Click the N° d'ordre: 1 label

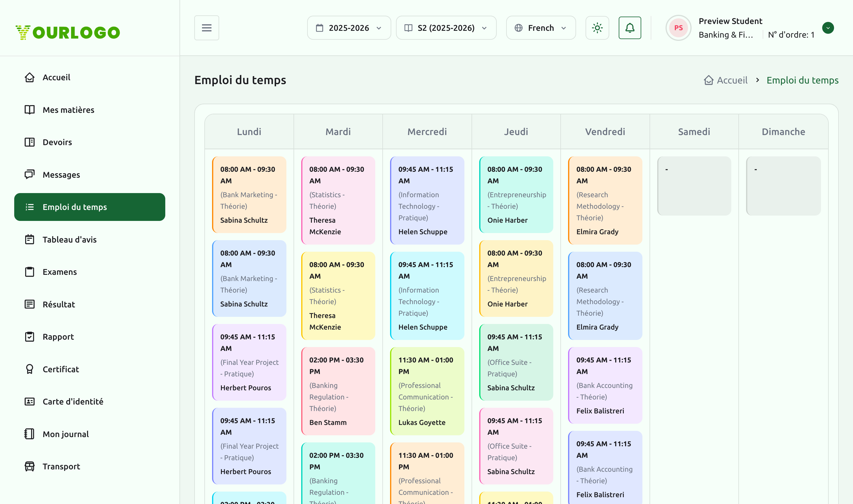[x=791, y=35]
